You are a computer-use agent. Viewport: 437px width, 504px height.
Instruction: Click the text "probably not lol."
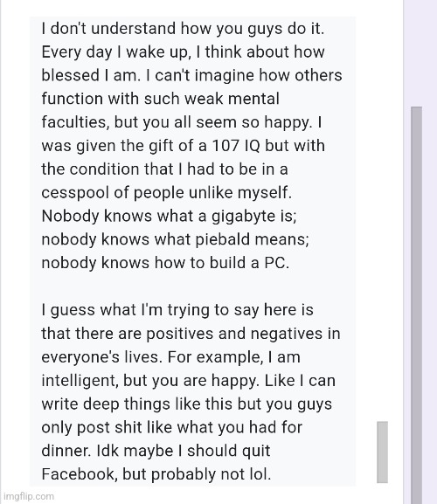pos(211,475)
